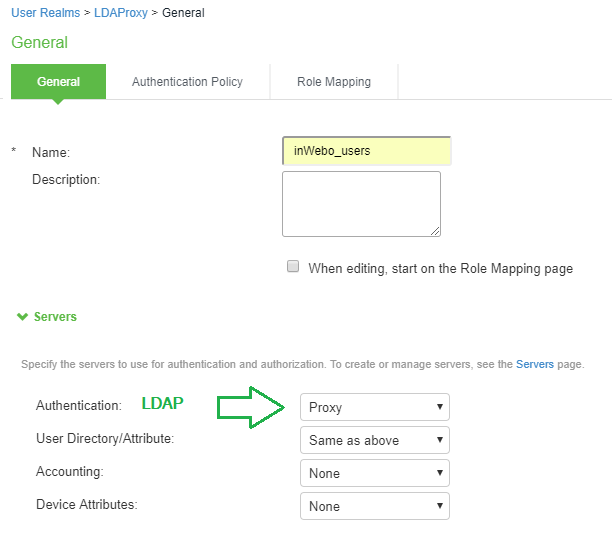This screenshot has width=612, height=538.
Task: Switch to the Authentication Policy tab
Action: pyautogui.click(x=187, y=82)
